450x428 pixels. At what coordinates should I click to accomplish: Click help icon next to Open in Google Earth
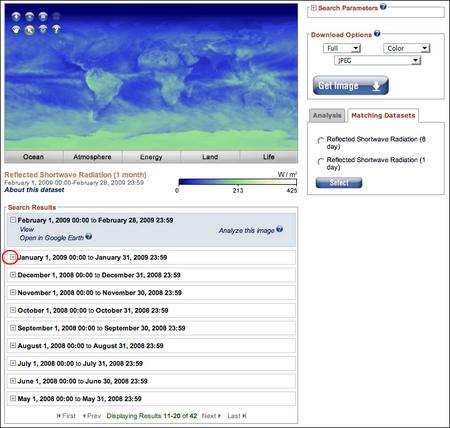(89, 237)
